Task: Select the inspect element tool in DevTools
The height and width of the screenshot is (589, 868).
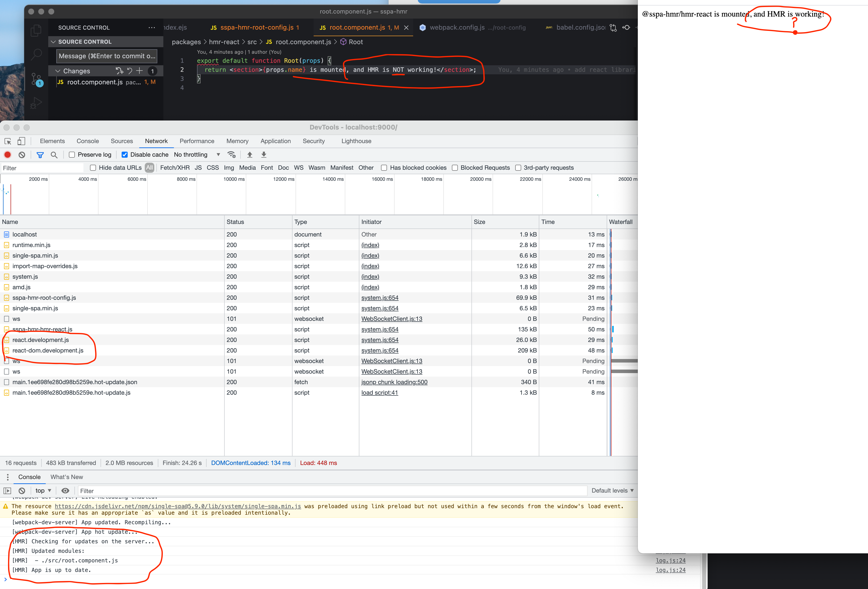Action: coord(8,141)
